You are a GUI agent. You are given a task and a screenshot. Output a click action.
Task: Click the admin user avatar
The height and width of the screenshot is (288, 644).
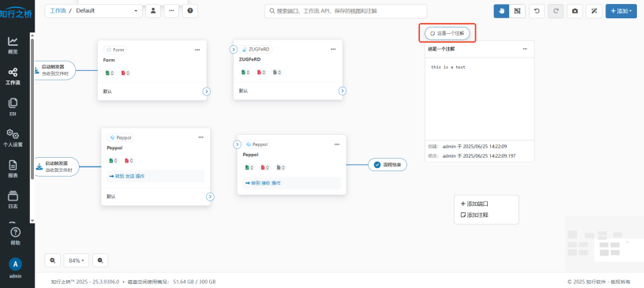click(x=15, y=264)
